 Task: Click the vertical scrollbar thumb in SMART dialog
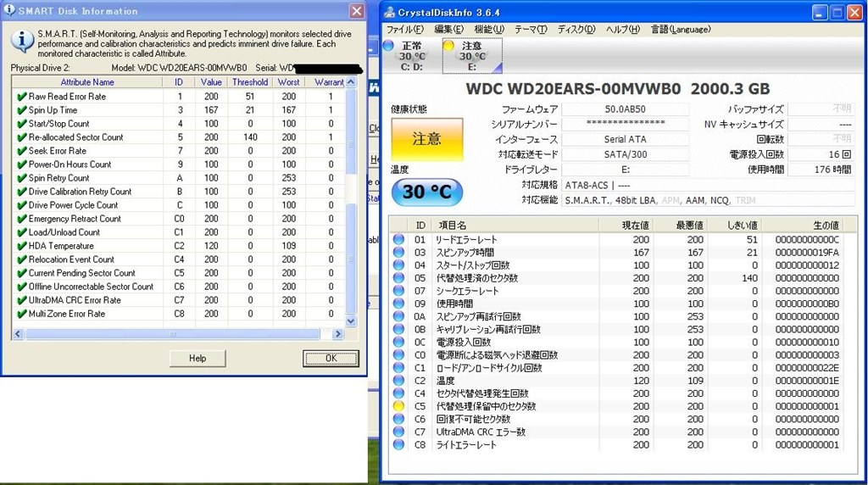point(350,130)
